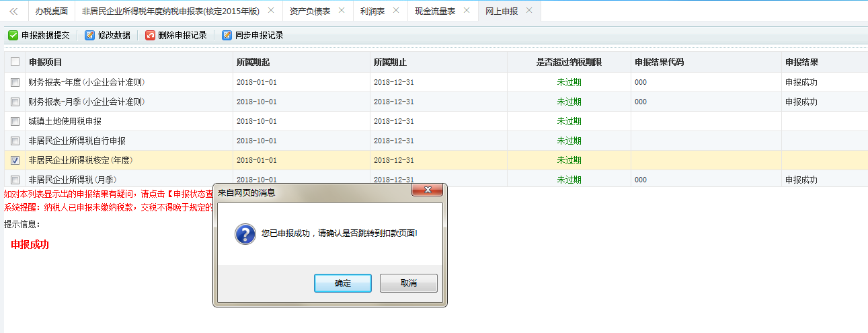Click the 同步申报记录 button label
This screenshot has width=868, height=333.
259,36
